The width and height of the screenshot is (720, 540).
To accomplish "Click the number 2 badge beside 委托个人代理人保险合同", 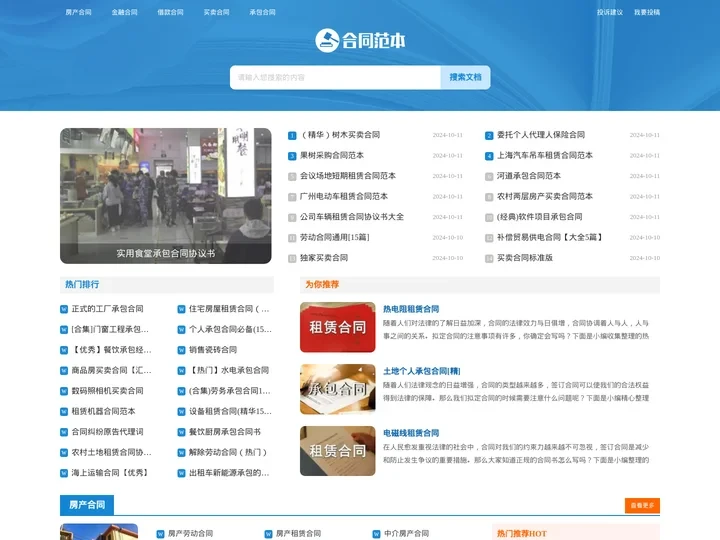I will click(489, 135).
